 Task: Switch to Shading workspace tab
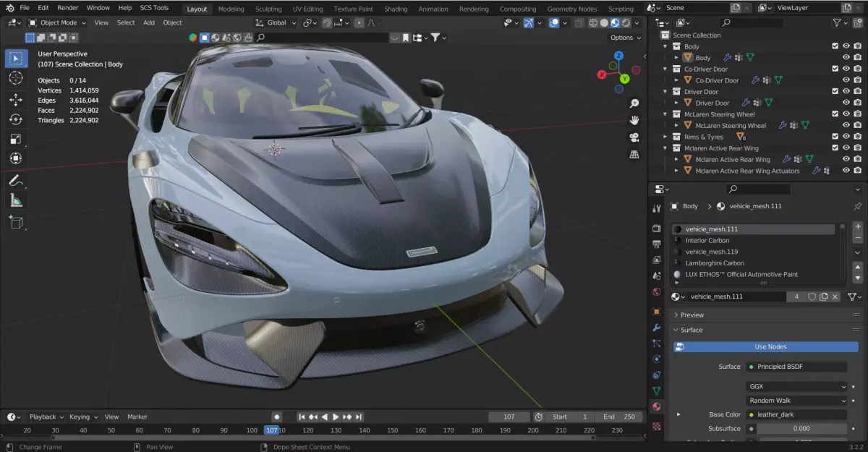tap(396, 9)
